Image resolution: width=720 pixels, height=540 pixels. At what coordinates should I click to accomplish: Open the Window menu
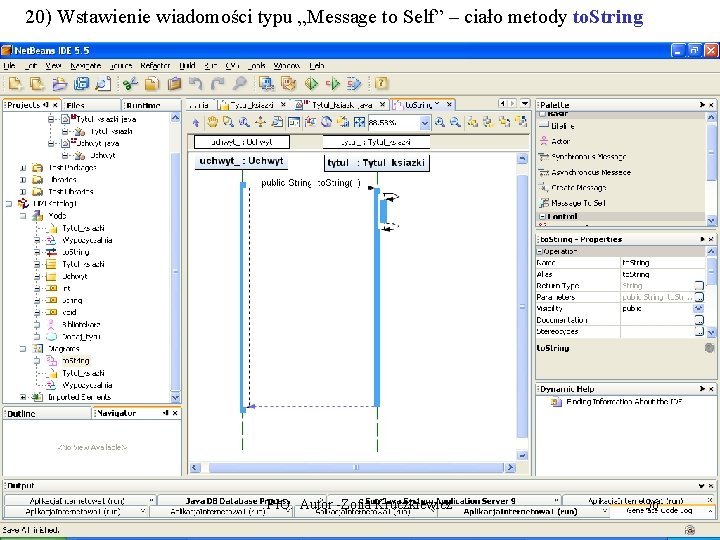287,66
